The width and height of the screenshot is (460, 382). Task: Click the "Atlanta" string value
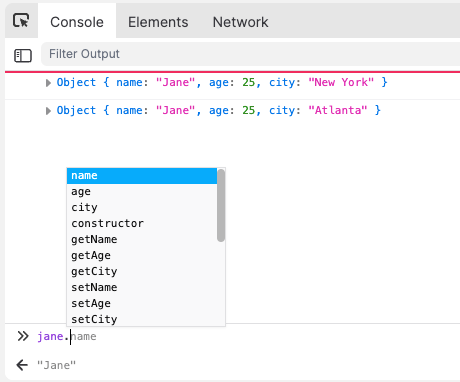[x=338, y=110]
